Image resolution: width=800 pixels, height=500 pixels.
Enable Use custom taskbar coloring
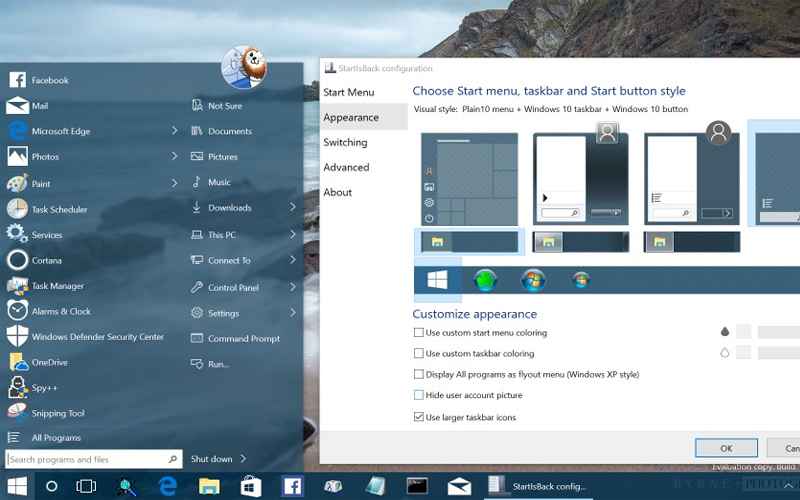pos(419,353)
